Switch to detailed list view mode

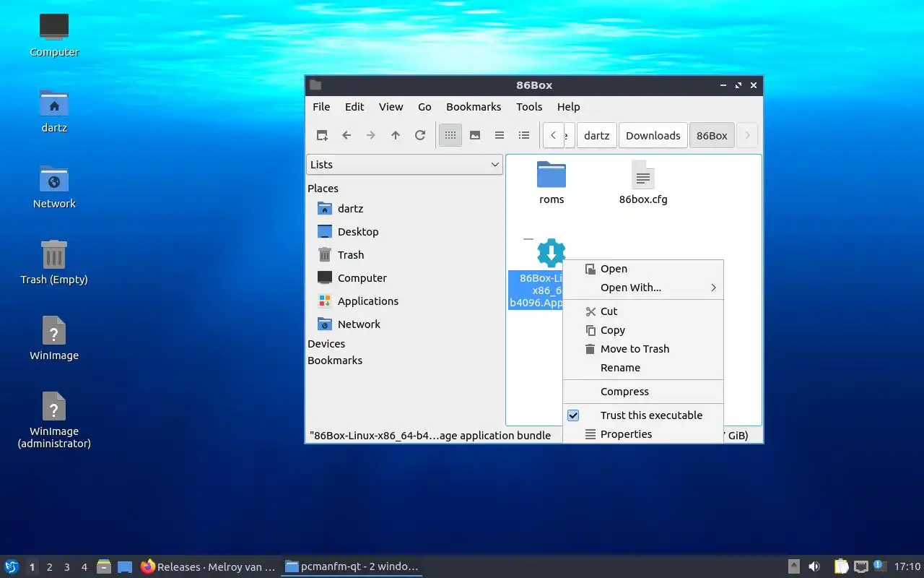point(524,135)
